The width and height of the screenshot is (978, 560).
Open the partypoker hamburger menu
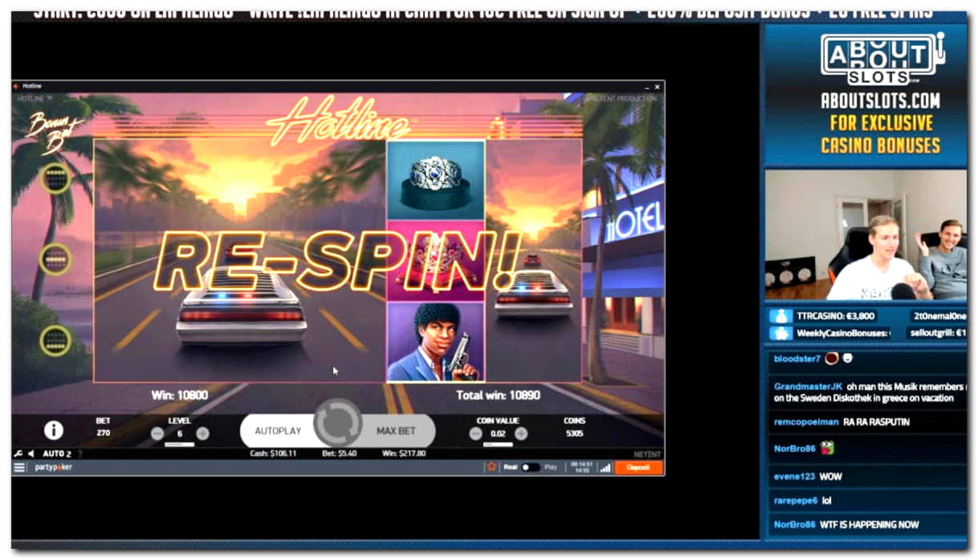[x=19, y=467]
